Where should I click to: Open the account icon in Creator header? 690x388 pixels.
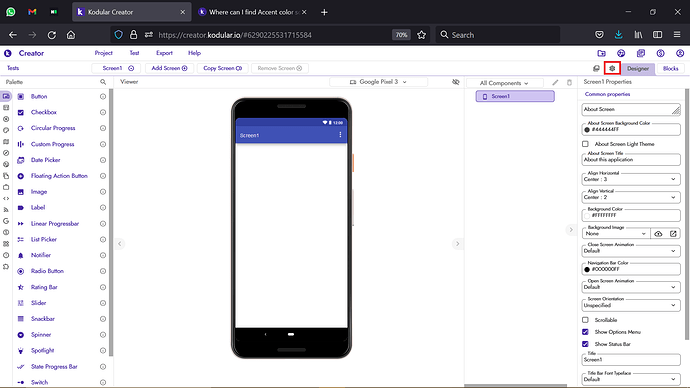point(680,53)
